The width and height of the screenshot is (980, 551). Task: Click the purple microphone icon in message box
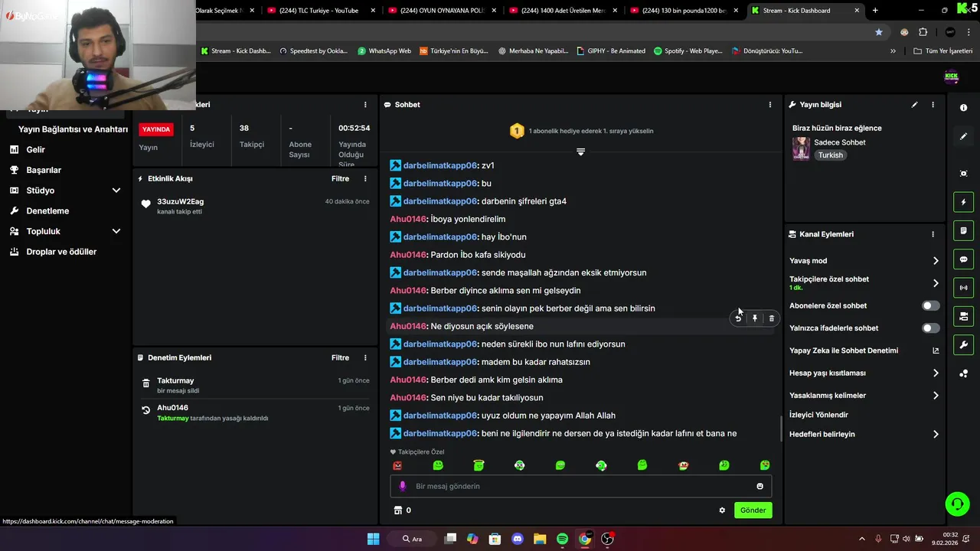403,486
